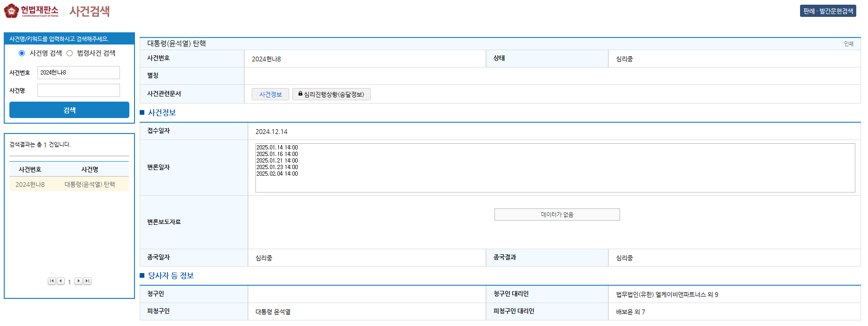
Task: Click 사건명 column header in results
Action: pyautogui.click(x=90, y=170)
